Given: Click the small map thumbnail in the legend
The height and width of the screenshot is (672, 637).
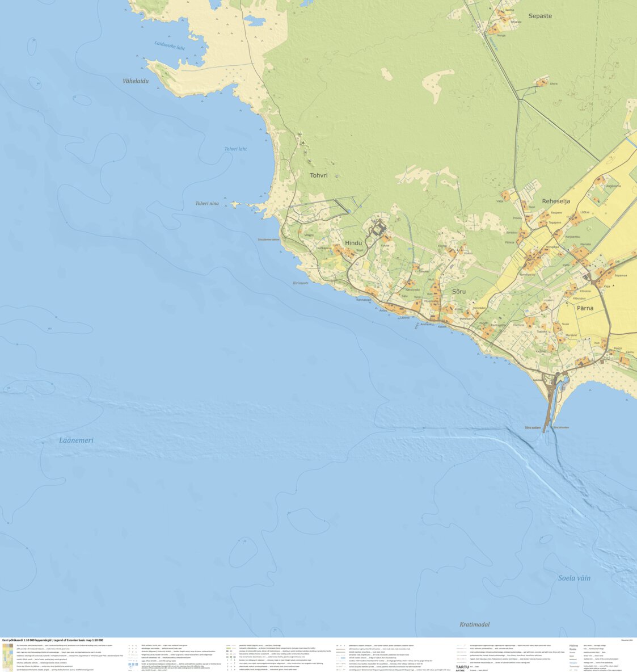Looking at the screenshot, I should pos(8,657).
